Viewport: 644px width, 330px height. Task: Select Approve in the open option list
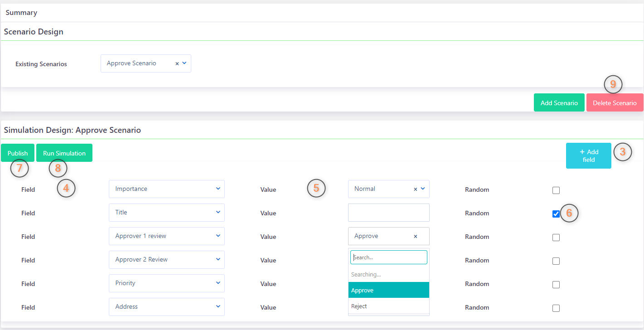click(389, 290)
